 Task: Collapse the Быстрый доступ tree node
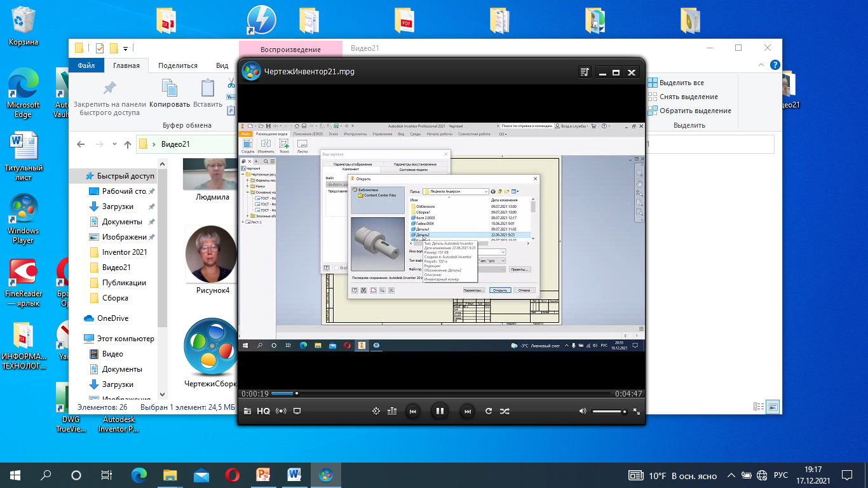[x=79, y=176]
